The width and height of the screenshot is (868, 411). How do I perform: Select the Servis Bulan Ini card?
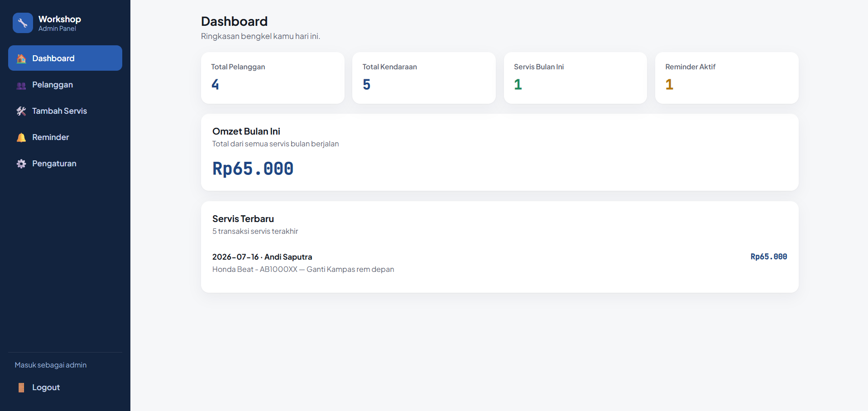(575, 78)
